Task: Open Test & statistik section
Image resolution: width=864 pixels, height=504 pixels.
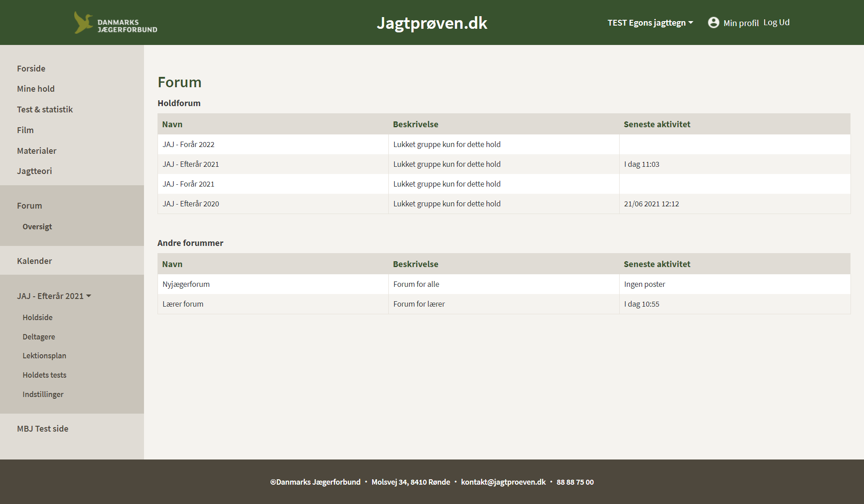Action: (x=45, y=109)
